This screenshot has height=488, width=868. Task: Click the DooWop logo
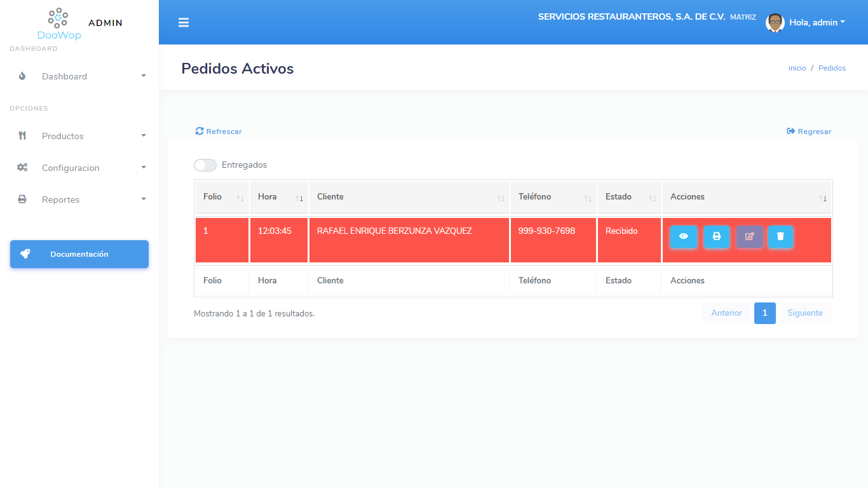click(x=59, y=24)
